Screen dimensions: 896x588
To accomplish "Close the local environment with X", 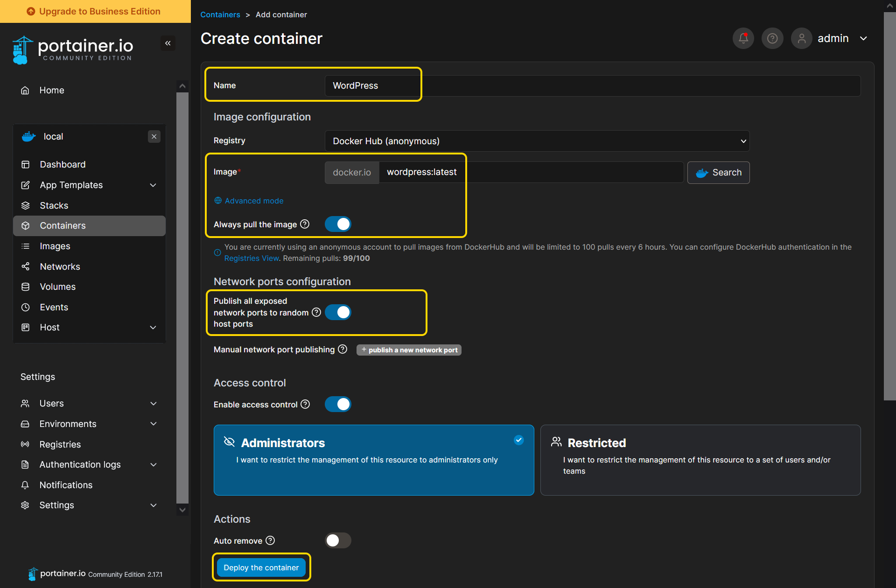I will (154, 137).
